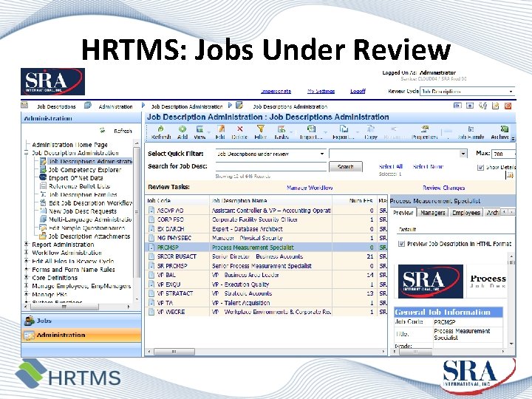Click the Select All link

click(x=391, y=166)
